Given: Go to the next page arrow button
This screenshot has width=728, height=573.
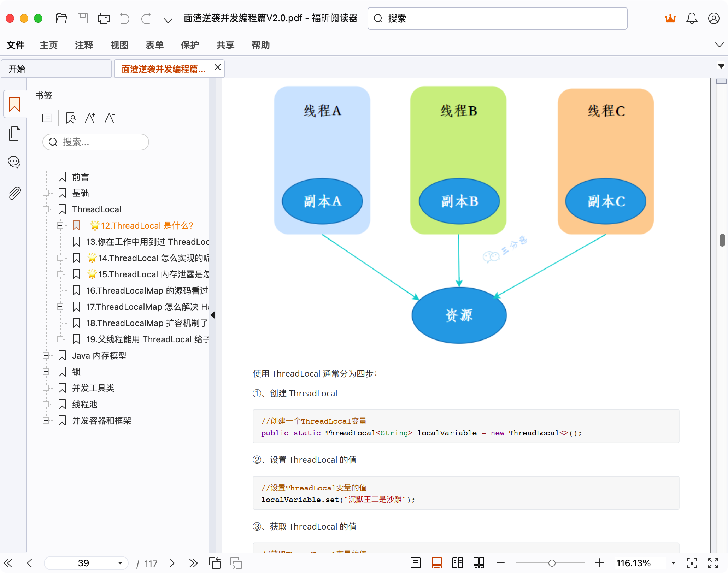Looking at the screenshot, I should [172, 563].
